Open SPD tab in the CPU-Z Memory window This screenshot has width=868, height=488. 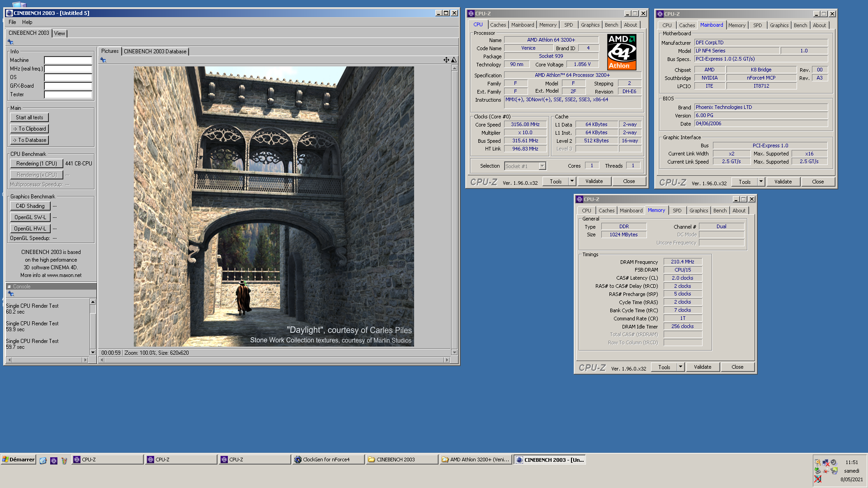click(x=677, y=211)
